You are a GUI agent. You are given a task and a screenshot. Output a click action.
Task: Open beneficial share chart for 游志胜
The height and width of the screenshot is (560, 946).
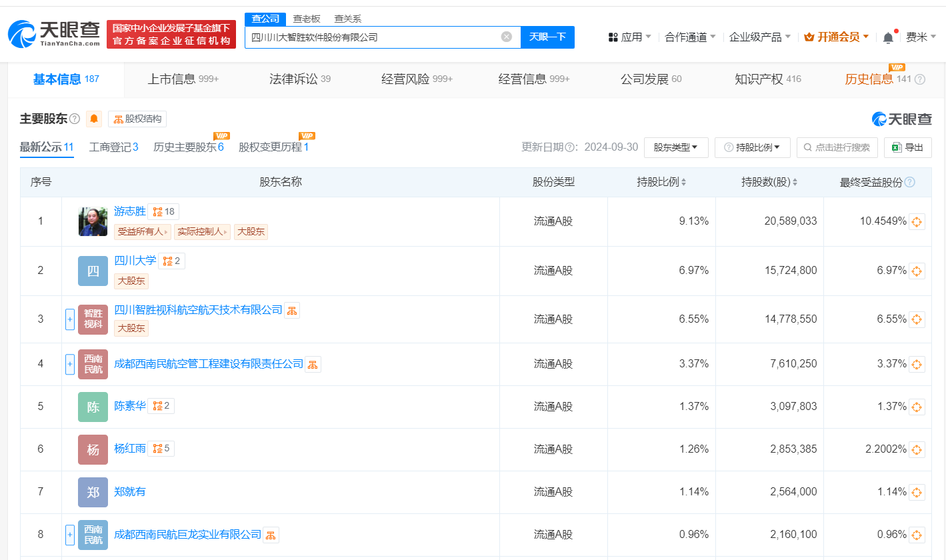917,222
